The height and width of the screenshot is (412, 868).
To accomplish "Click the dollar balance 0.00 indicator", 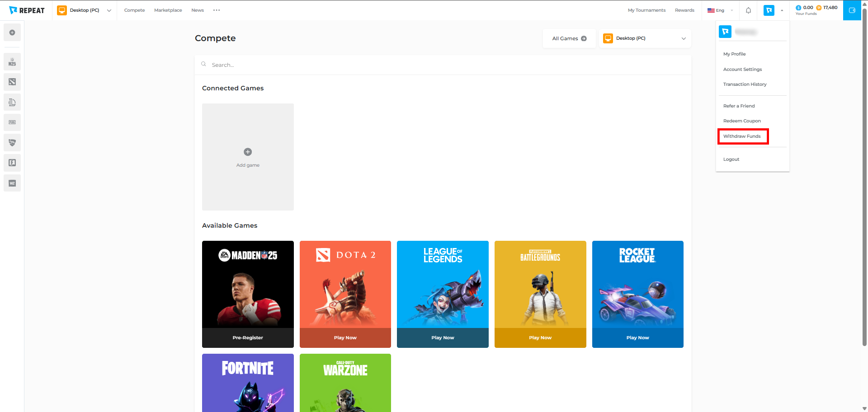I will click(805, 8).
